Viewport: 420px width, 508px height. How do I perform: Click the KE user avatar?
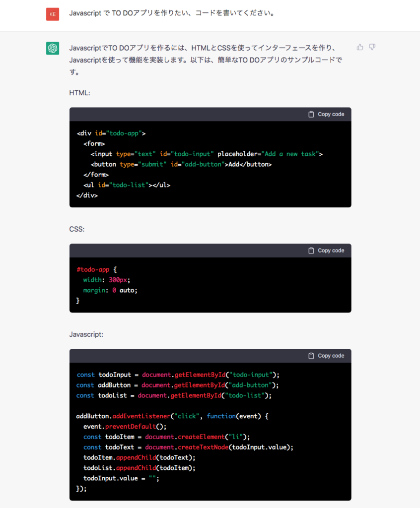(x=53, y=14)
